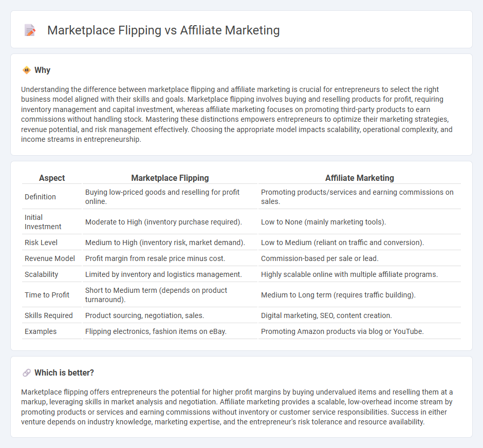This screenshot has height=448, width=483.
Task: Click the document pencil icon beside the title
Action: click(30, 30)
